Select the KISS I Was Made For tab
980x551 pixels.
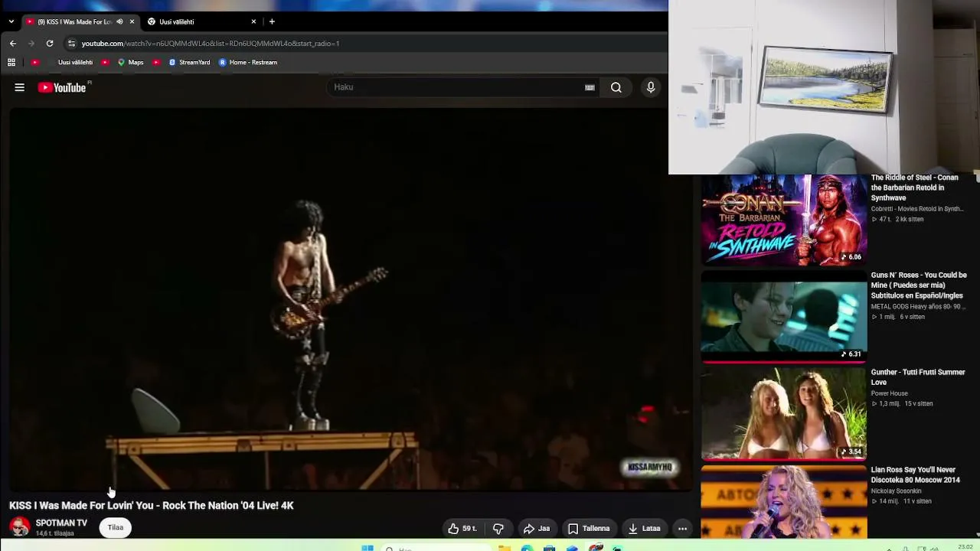74,21
